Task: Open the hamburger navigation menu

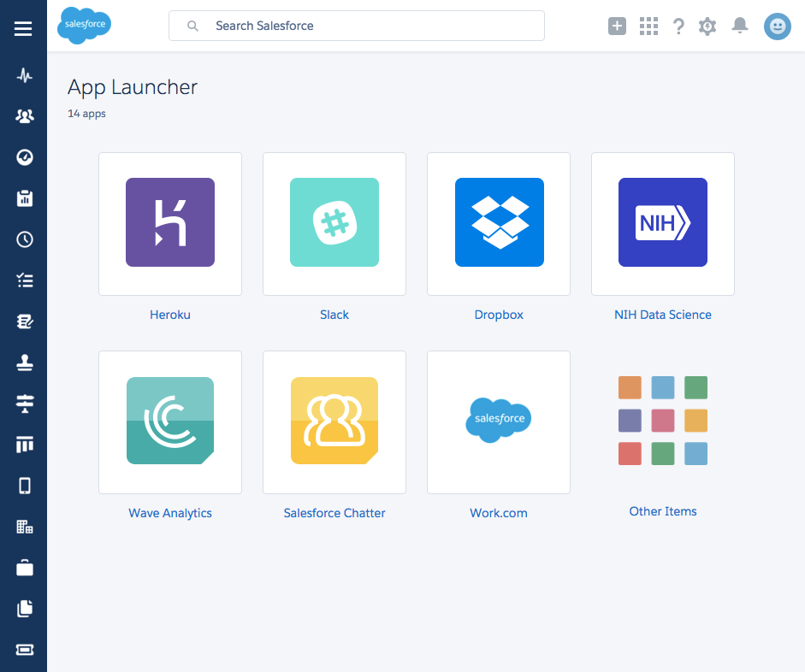Action: [23, 27]
